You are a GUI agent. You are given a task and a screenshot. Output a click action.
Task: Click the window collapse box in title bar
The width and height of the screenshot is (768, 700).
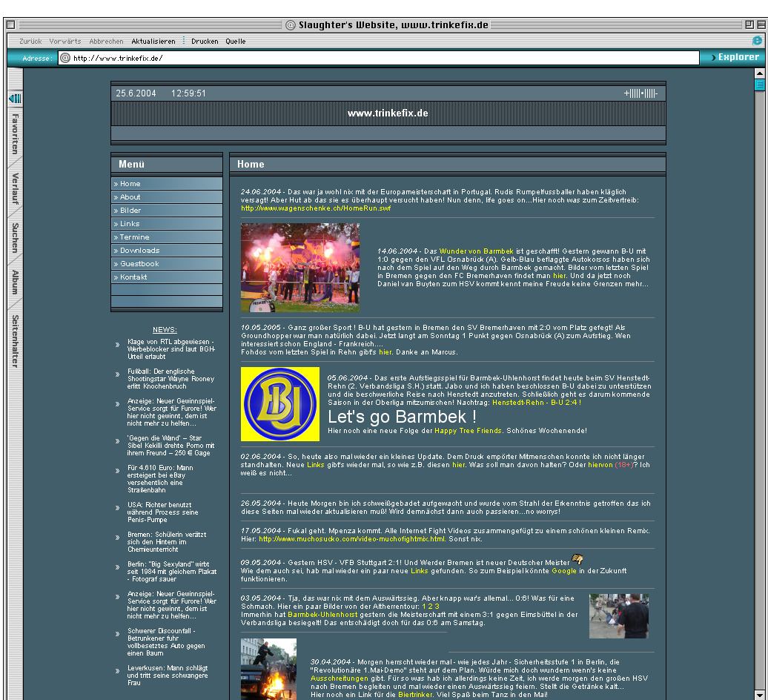761,24
